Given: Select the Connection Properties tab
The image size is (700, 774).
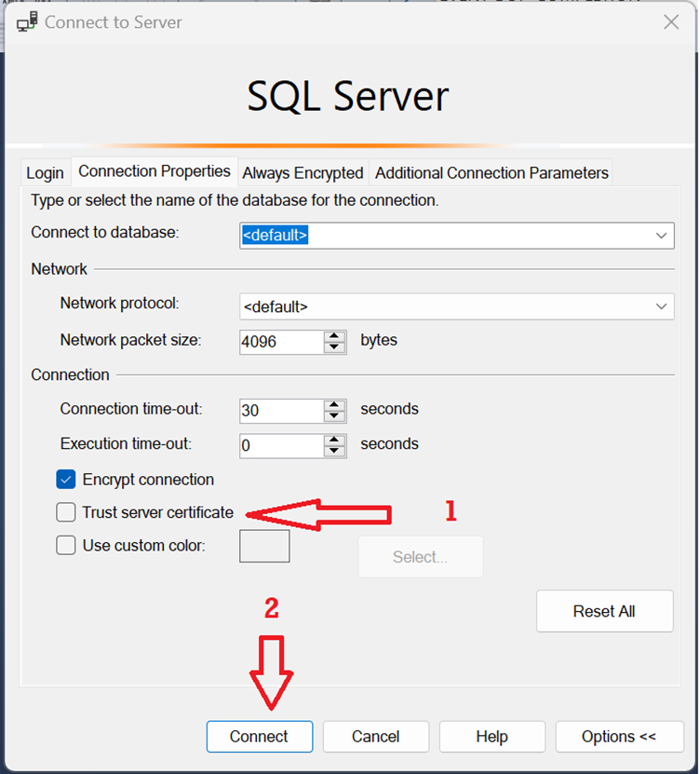Looking at the screenshot, I should coord(155,171).
